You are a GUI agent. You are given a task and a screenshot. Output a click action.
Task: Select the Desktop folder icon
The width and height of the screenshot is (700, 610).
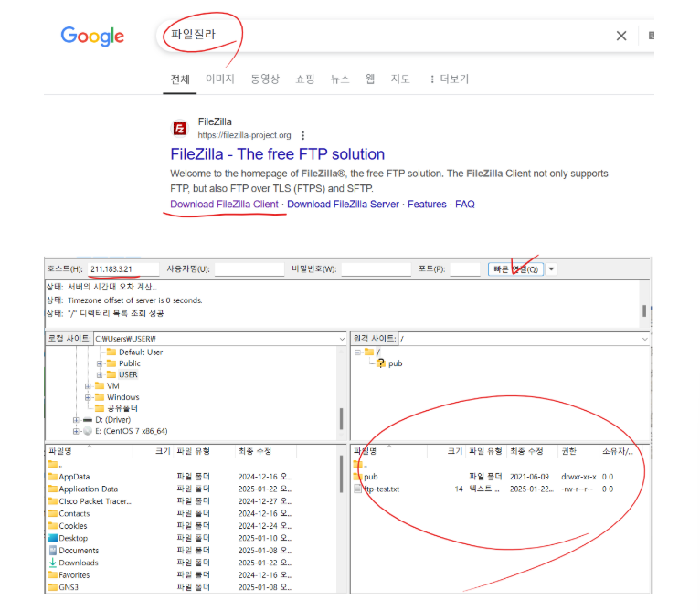[x=53, y=538]
